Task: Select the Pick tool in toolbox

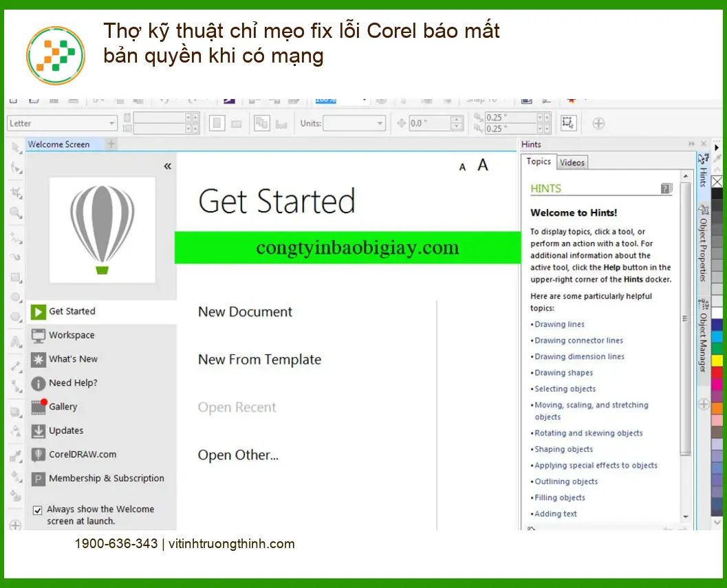Action: point(17,148)
